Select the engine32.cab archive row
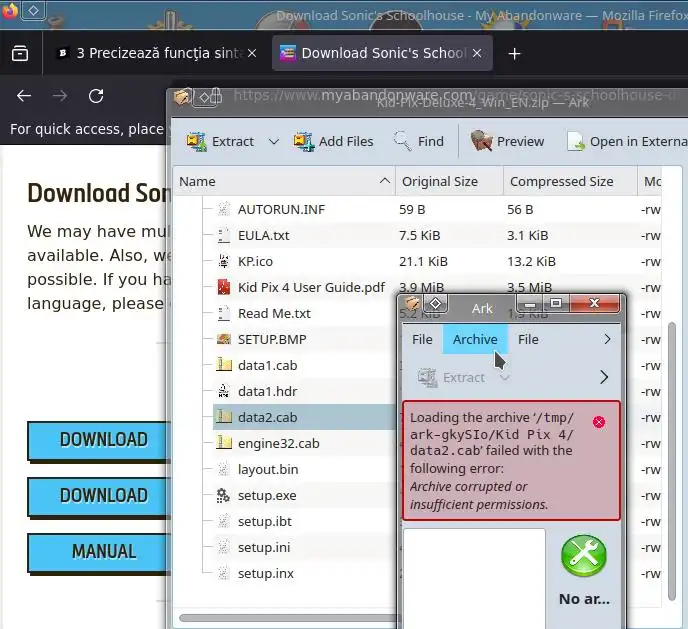This screenshot has height=629, width=688. (x=278, y=443)
